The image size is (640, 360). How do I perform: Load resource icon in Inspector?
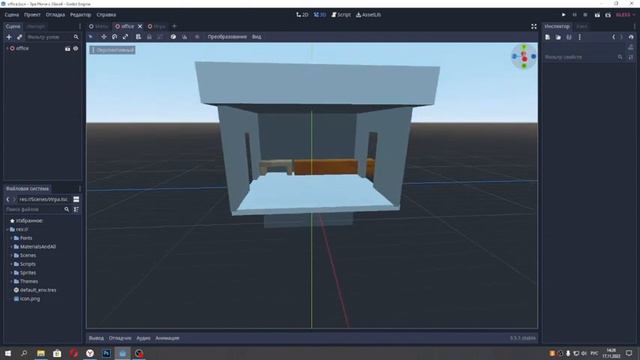[558, 37]
